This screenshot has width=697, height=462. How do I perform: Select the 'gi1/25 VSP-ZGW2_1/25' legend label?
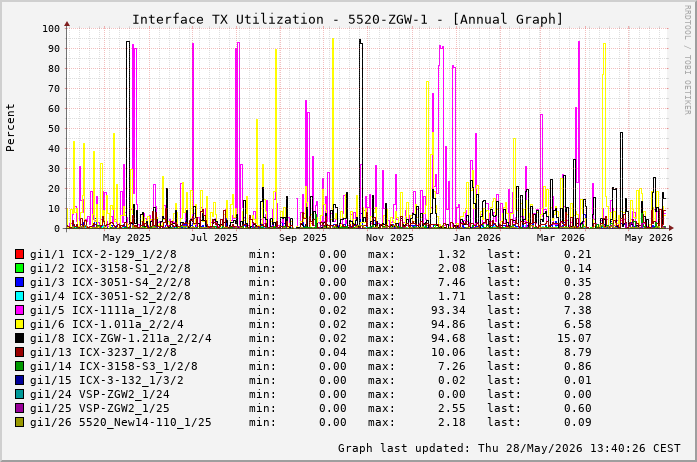[x=100, y=408]
